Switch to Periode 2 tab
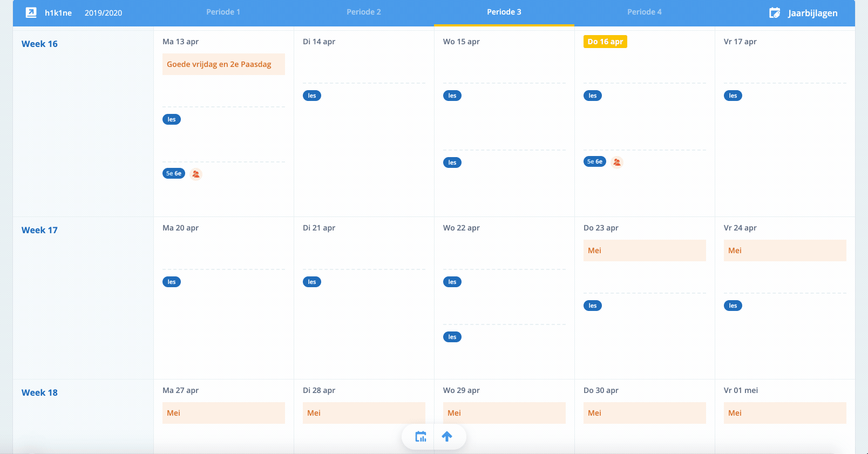 [363, 12]
